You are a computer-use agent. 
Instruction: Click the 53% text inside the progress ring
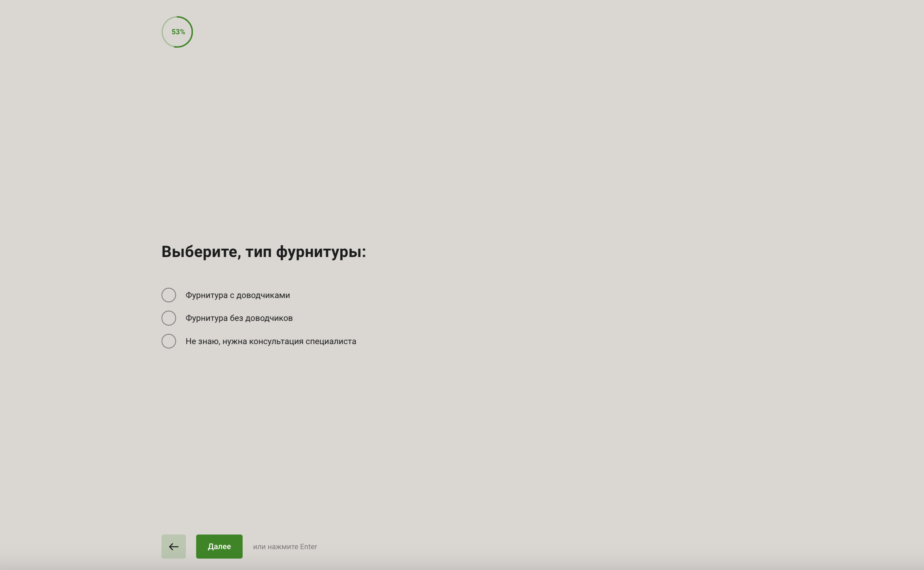[x=178, y=32]
